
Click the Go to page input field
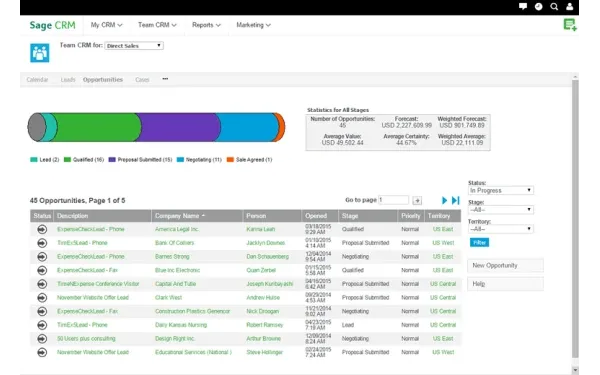[393, 200]
